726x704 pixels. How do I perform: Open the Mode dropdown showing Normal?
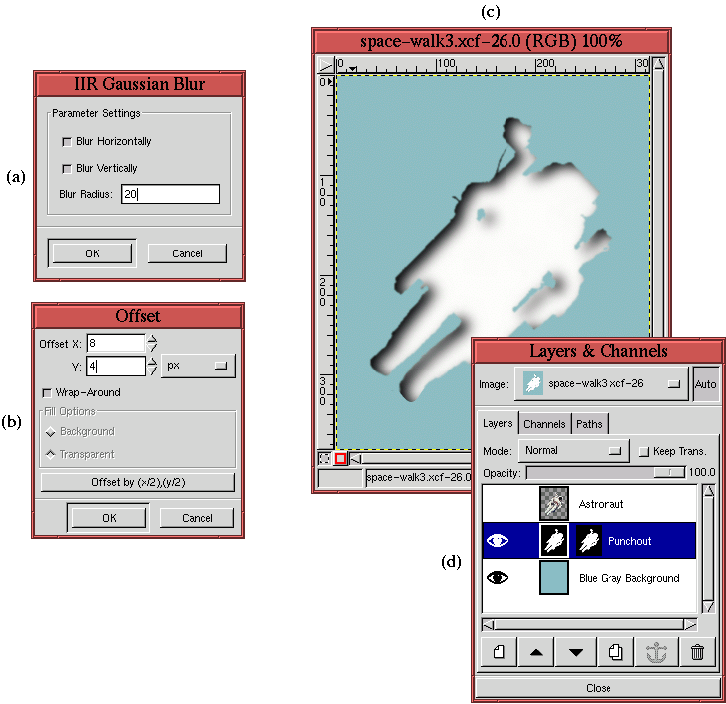point(572,451)
